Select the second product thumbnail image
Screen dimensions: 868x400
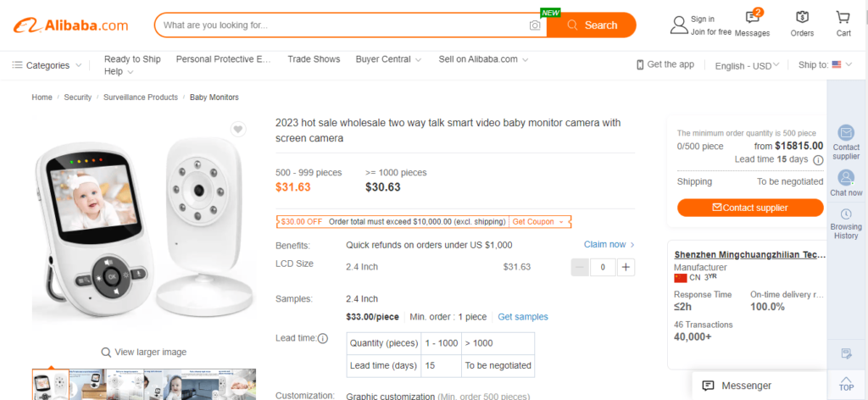tap(88, 385)
